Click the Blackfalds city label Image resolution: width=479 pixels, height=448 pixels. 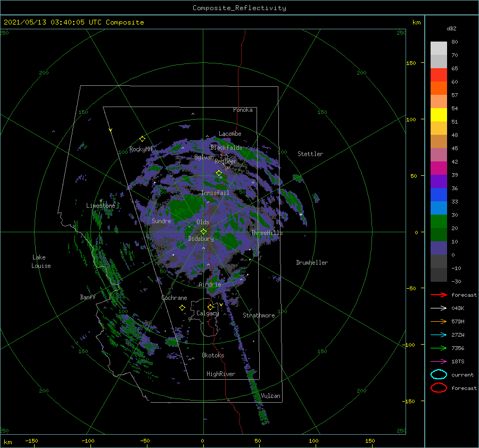(226, 148)
